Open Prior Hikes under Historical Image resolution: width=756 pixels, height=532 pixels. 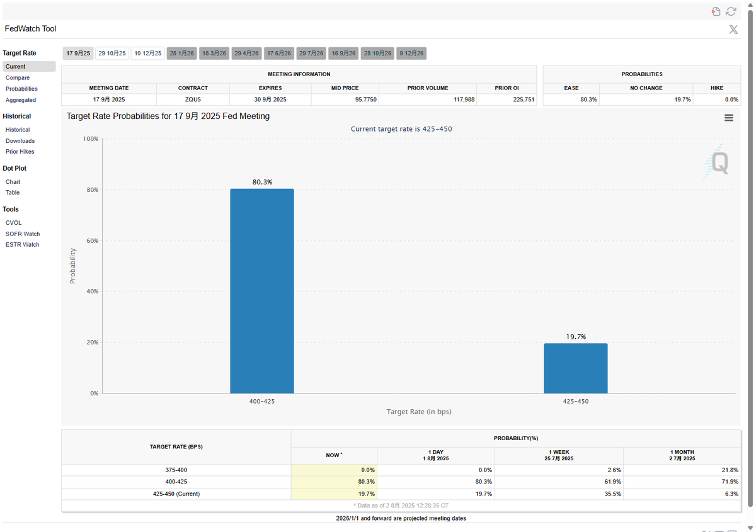pos(20,152)
